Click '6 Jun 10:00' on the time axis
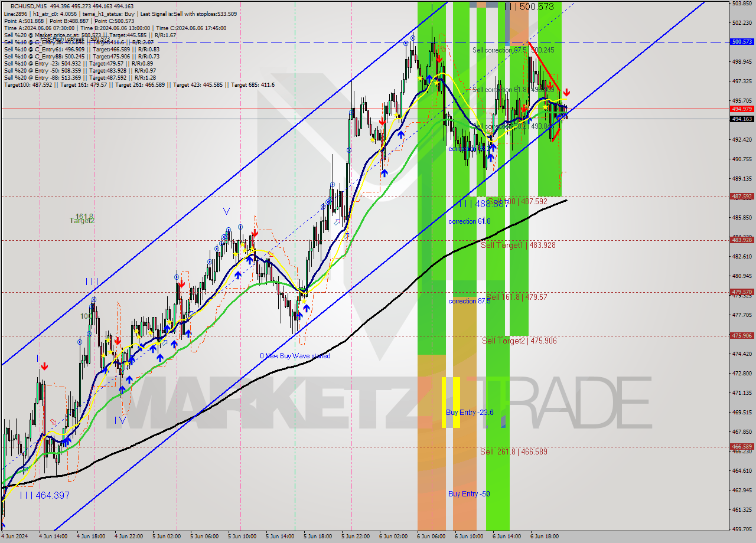Screen dimensions: 756x543 point(469,537)
